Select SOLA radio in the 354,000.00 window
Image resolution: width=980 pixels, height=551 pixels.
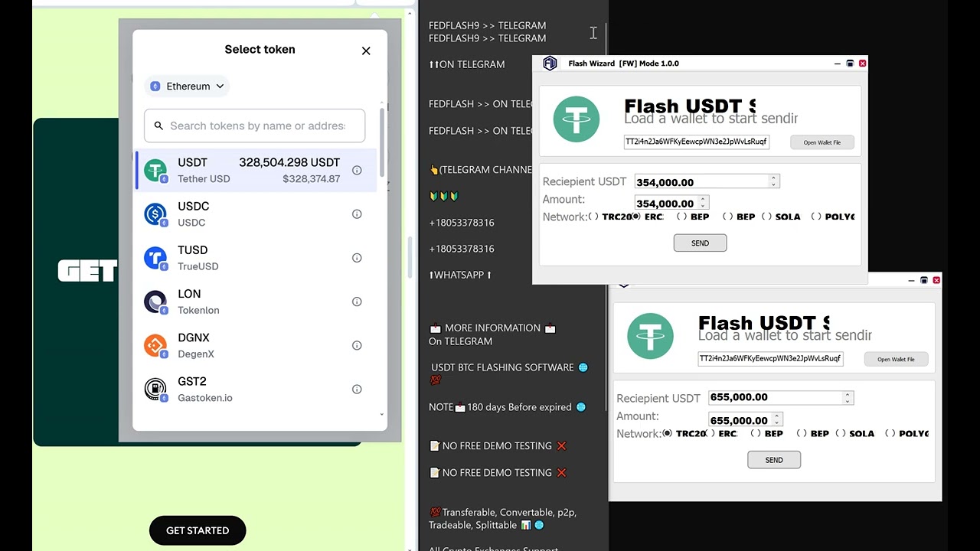(766, 217)
